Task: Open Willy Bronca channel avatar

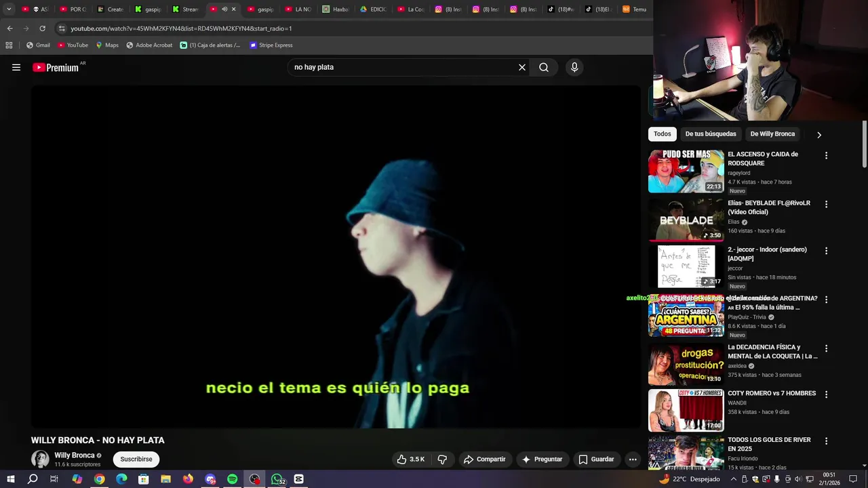Action: pyautogui.click(x=41, y=459)
